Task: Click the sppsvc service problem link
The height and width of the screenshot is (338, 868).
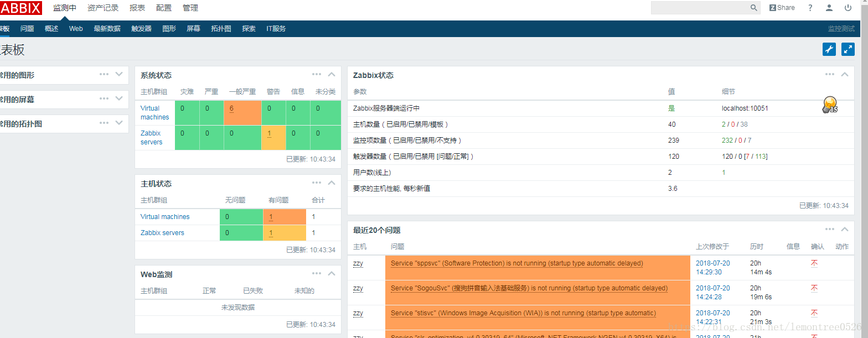Action: pyautogui.click(x=517, y=263)
